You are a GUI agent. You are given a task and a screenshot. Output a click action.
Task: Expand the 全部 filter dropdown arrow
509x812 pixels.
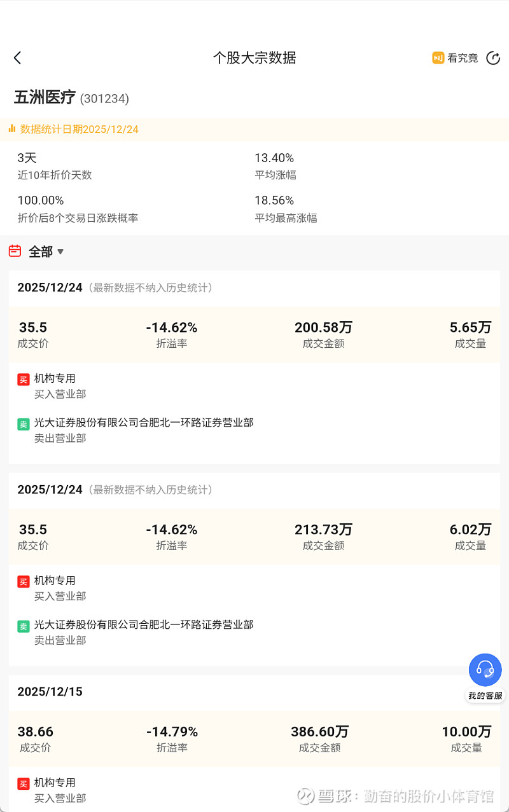tap(60, 252)
